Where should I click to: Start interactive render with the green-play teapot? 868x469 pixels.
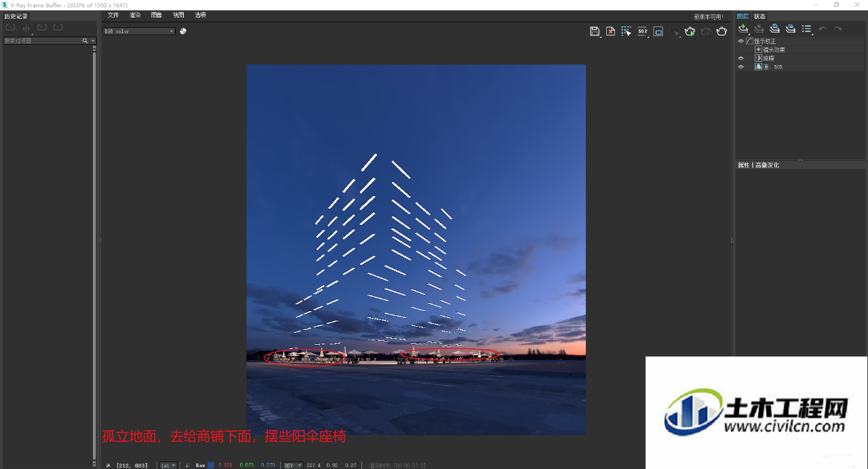(x=690, y=31)
